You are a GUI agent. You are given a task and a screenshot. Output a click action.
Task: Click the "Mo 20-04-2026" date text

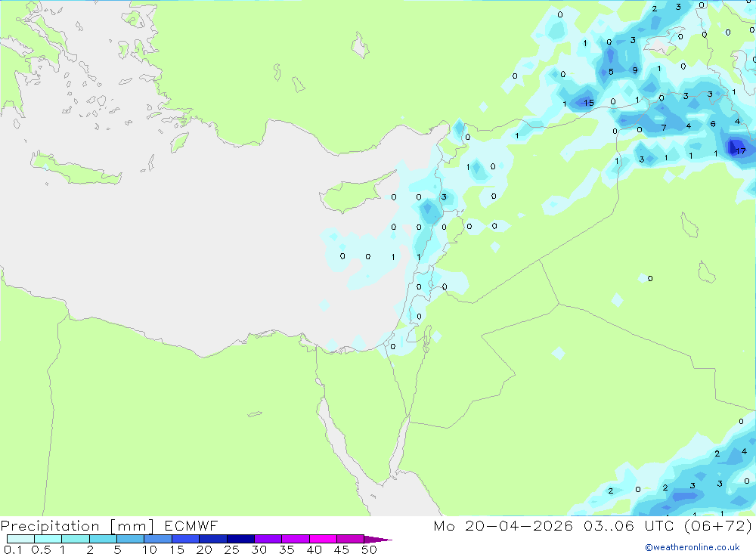[503, 525]
